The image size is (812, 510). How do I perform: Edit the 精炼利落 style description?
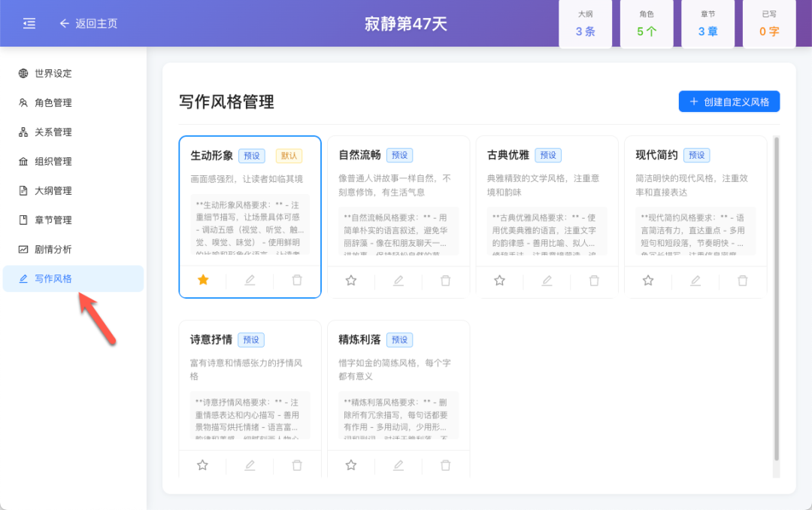click(x=398, y=465)
